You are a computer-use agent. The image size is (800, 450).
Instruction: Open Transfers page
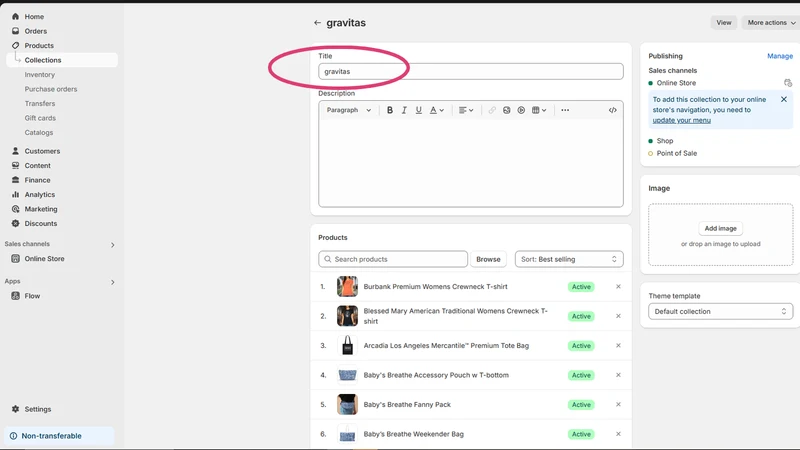(40, 104)
